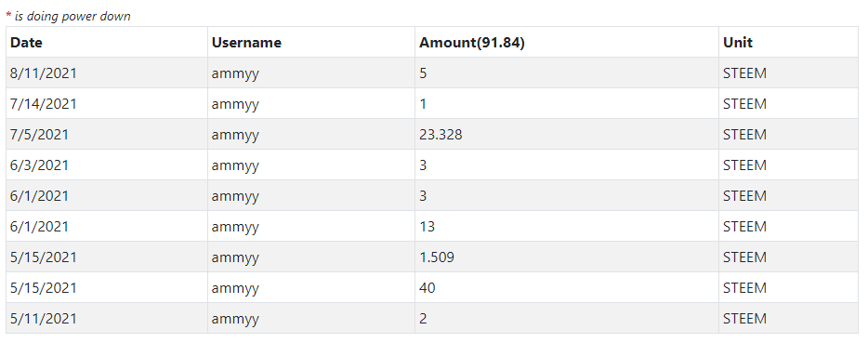868x343 pixels.
Task: Click the Unit column header
Action: 788,42
